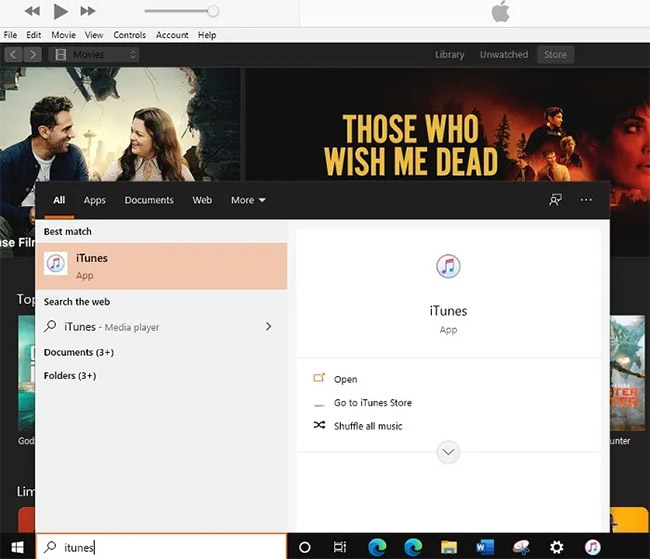Click Open in the iTunes preview pane
This screenshot has width=650, height=559.
point(345,379)
